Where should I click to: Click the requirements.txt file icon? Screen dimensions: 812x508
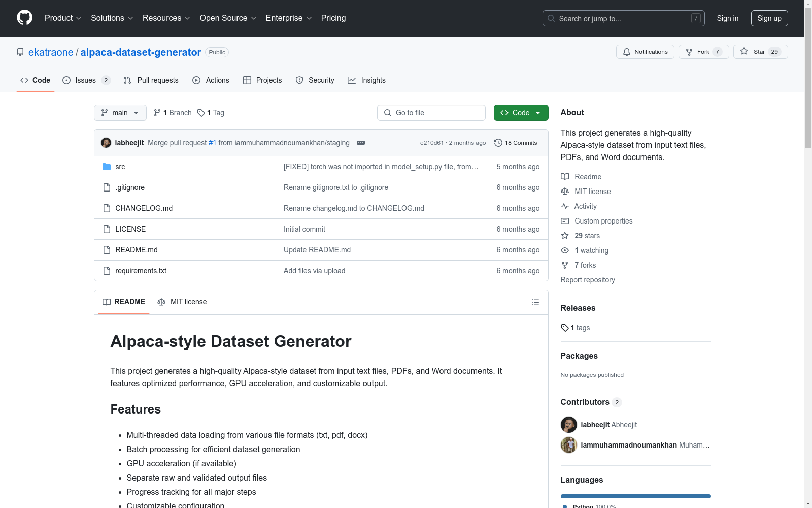107,271
